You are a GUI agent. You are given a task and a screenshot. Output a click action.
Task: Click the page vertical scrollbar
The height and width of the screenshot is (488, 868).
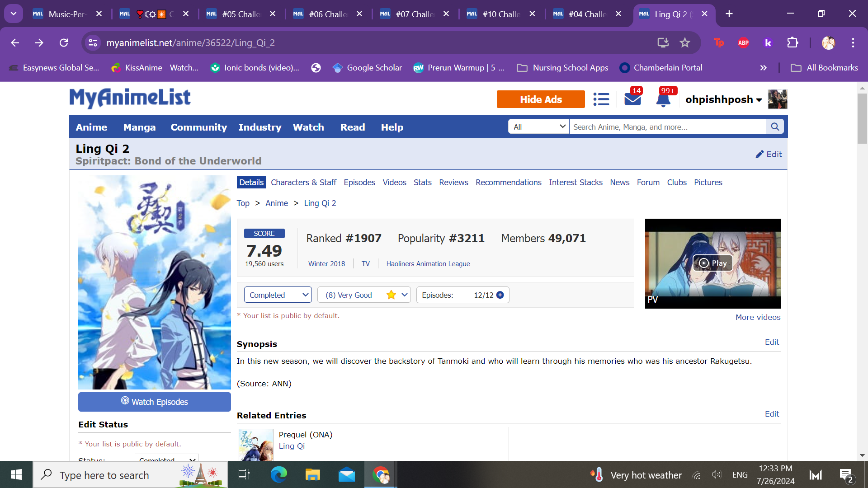(x=862, y=119)
